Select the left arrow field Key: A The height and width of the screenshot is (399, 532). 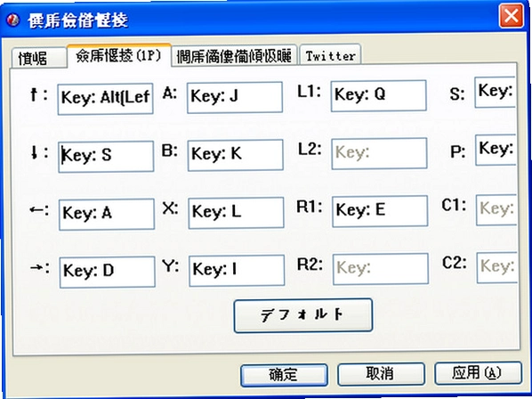point(107,215)
